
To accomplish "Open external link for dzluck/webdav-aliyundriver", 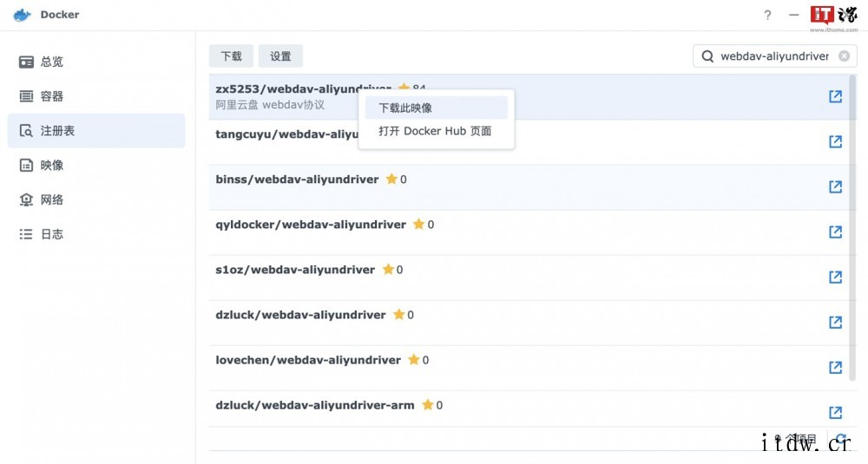I will [x=835, y=323].
